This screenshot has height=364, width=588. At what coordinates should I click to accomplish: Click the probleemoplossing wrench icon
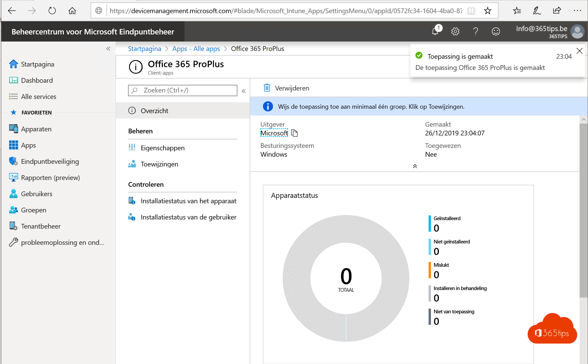[x=14, y=242]
